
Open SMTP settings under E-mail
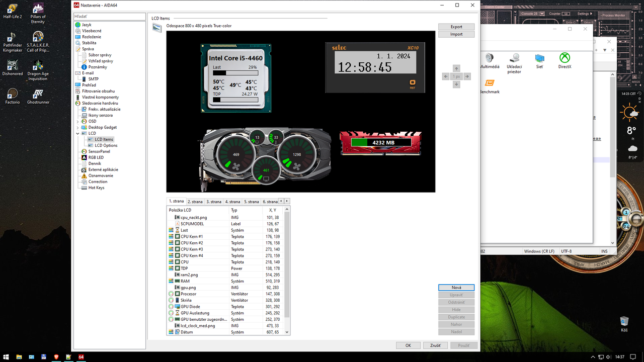click(94, 79)
